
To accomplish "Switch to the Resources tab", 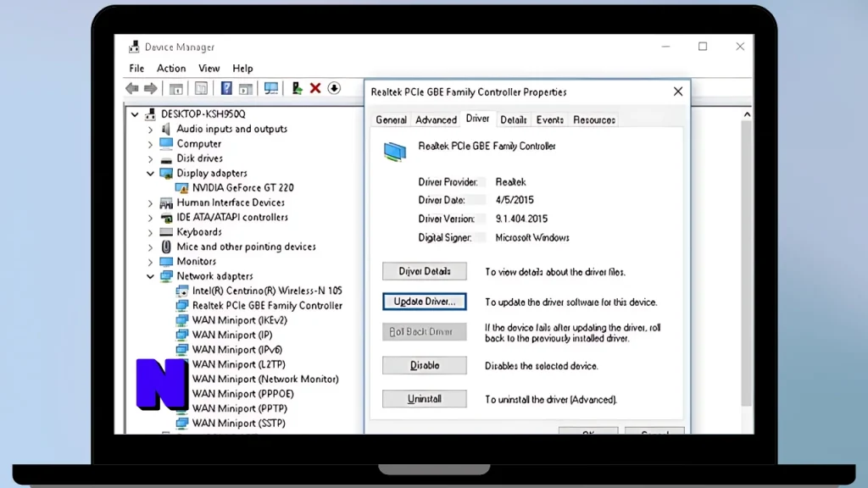I will (x=594, y=120).
